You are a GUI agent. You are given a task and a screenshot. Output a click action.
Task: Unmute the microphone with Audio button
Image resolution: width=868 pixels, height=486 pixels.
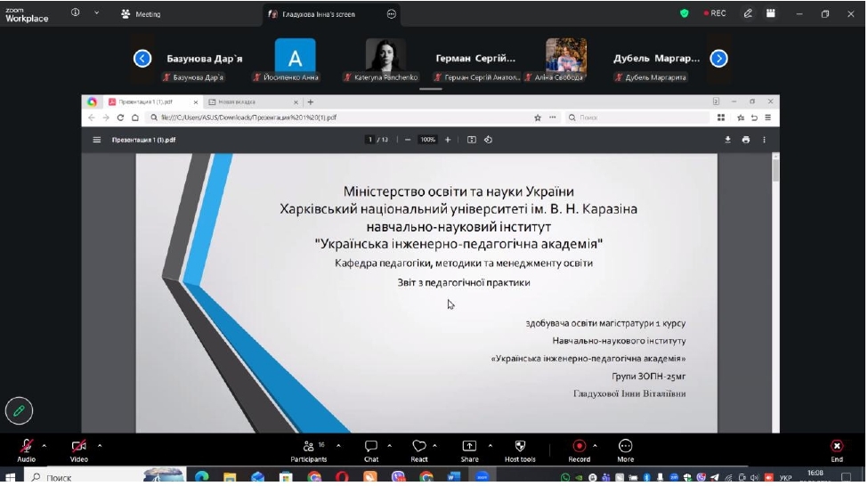pyautogui.click(x=26, y=451)
